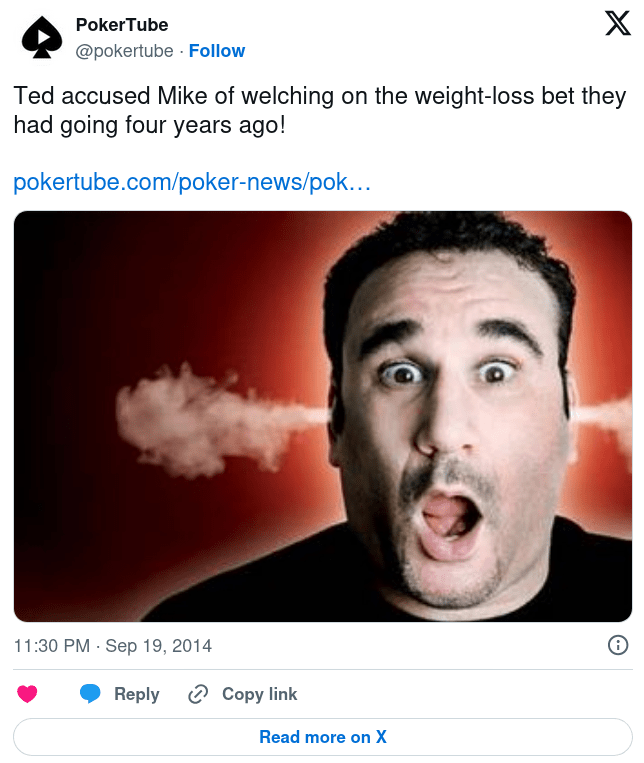Click the 11:30 PM time text
The width and height of the screenshot is (644, 763).
[x=52, y=646]
